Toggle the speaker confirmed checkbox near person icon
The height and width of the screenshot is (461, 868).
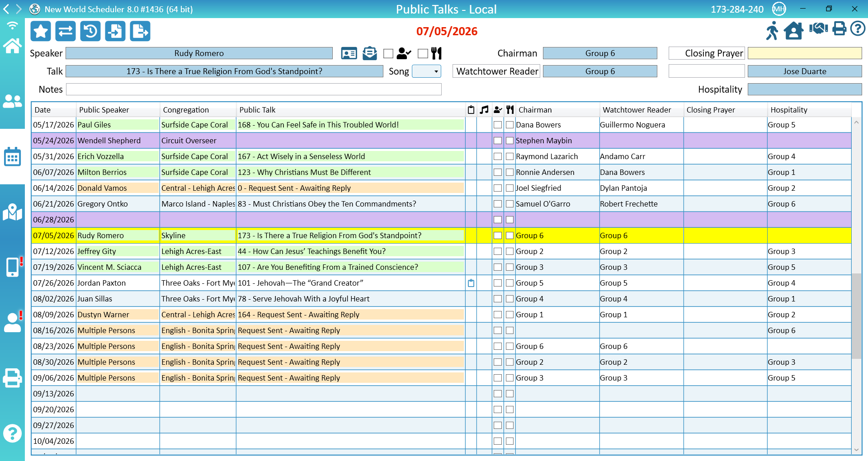click(388, 53)
